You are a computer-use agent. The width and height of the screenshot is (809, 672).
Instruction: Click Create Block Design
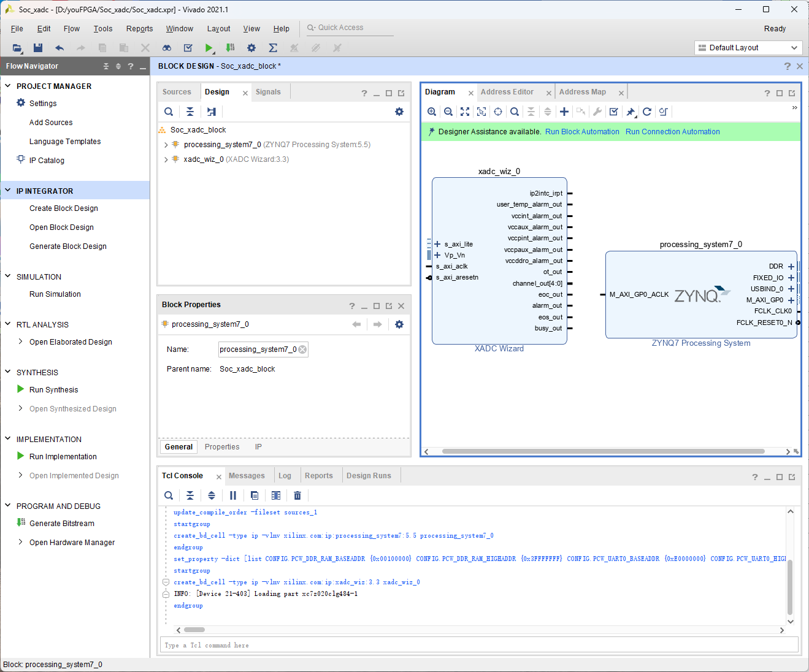tap(64, 208)
